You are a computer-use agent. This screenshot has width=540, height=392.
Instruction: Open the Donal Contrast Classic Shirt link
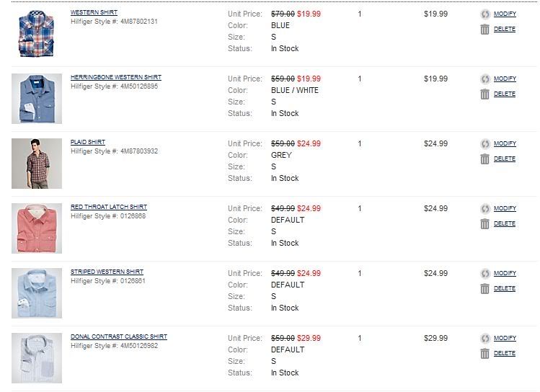point(118,337)
